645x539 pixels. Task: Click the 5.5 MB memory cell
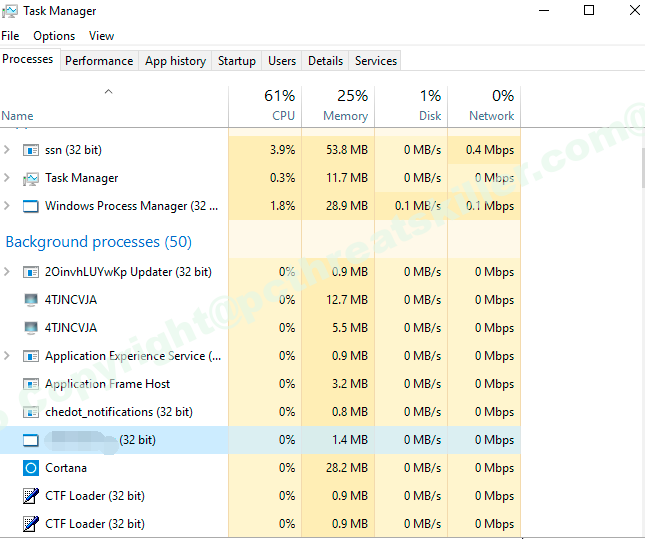tap(338, 328)
